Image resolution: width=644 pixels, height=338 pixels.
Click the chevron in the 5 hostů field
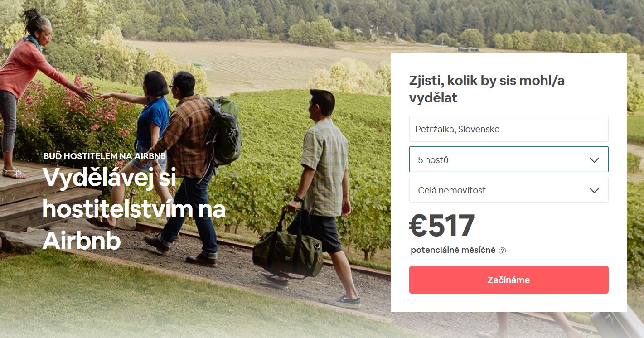tap(594, 160)
